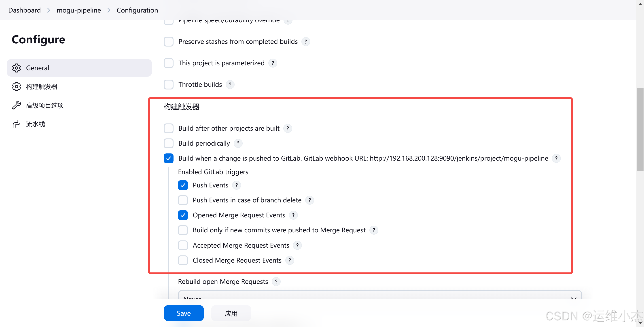Click chevron after mogu-pipeline breadcrumb

click(x=109, y=10)
